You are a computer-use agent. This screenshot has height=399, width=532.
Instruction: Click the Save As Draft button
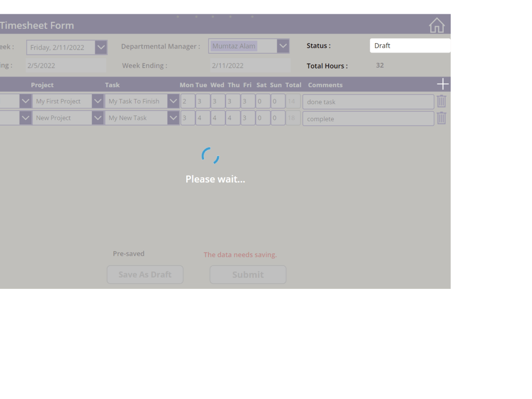click(145, 275)
